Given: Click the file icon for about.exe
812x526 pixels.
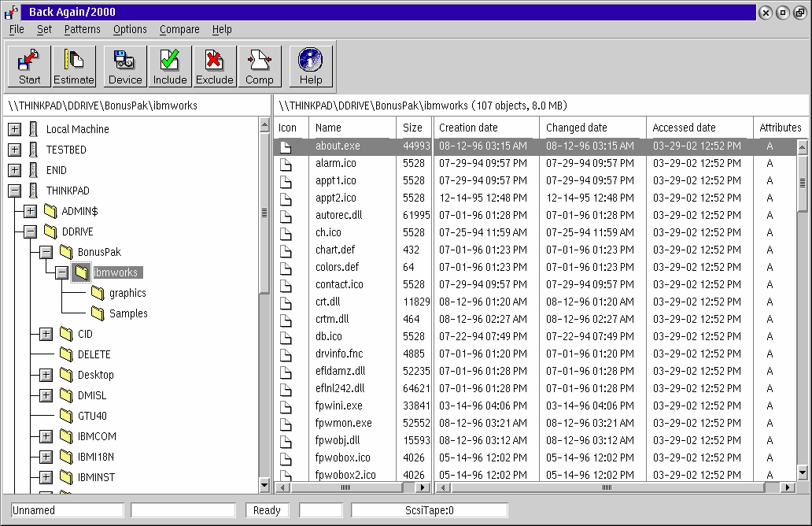Looking at the screenshot, I should tap(286, 147).
